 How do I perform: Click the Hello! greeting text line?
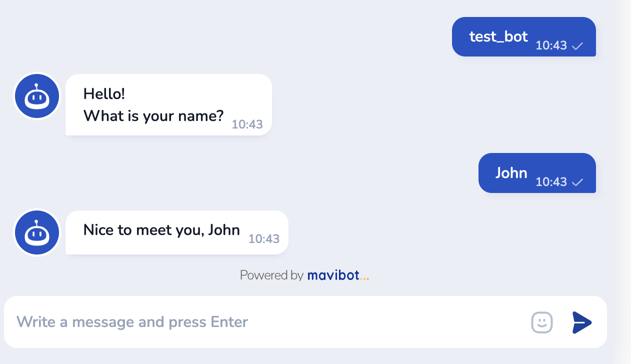point(104,93)
